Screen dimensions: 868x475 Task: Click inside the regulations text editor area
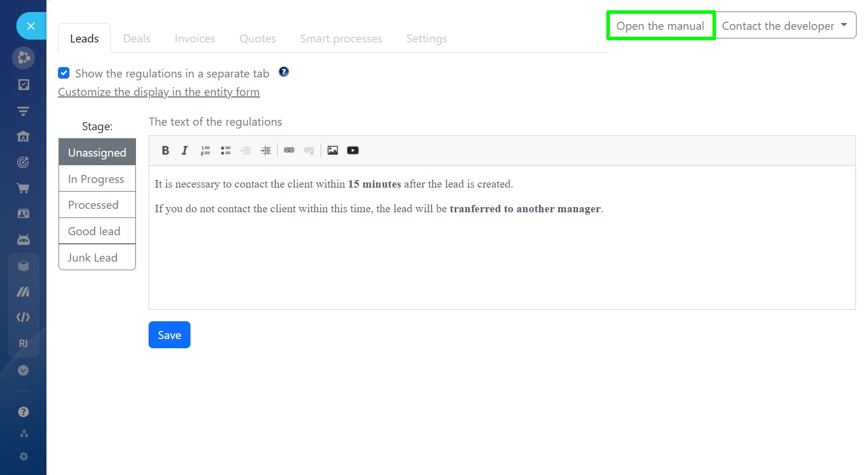[x=501, y=258]
